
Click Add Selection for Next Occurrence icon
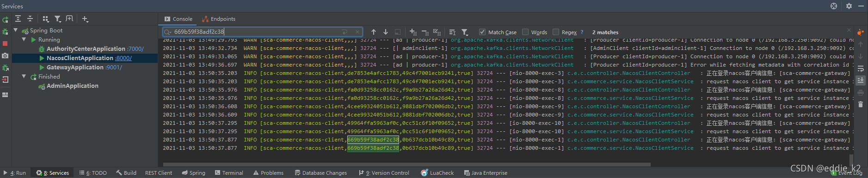click(x=413, y=32)
